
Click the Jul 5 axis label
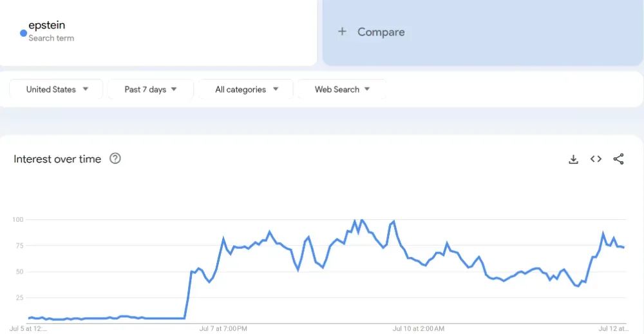pos(28,329)
